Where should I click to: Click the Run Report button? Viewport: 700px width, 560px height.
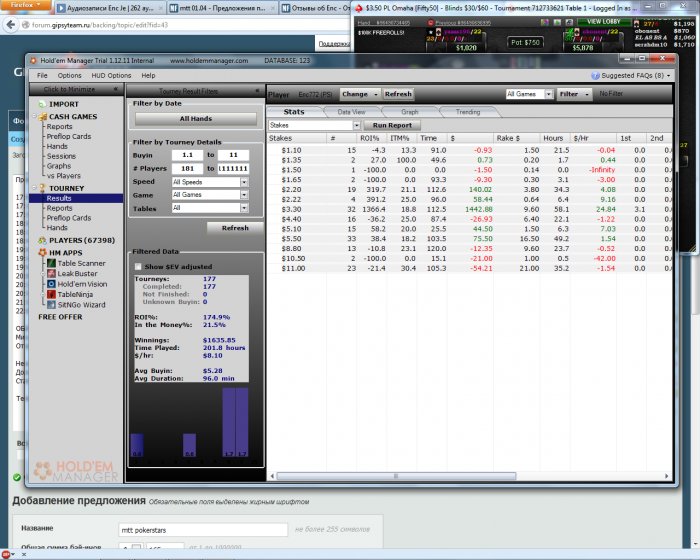coord(392,125)
